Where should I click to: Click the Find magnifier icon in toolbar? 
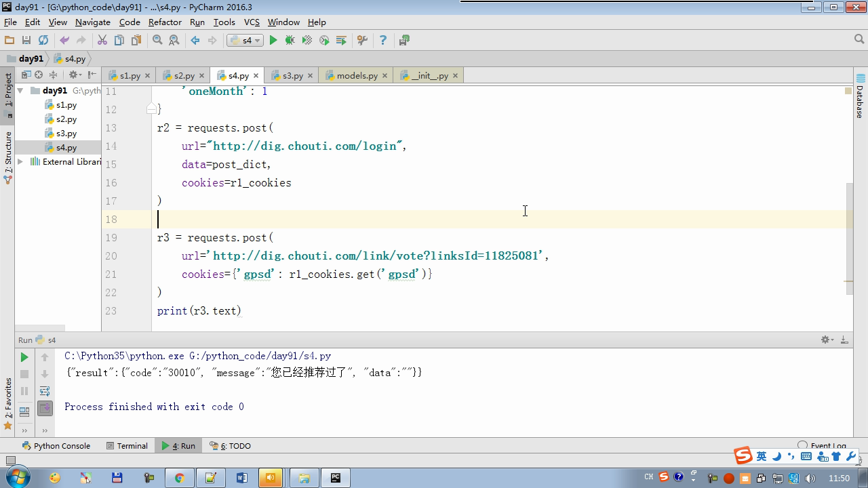(x=157, y=41)
